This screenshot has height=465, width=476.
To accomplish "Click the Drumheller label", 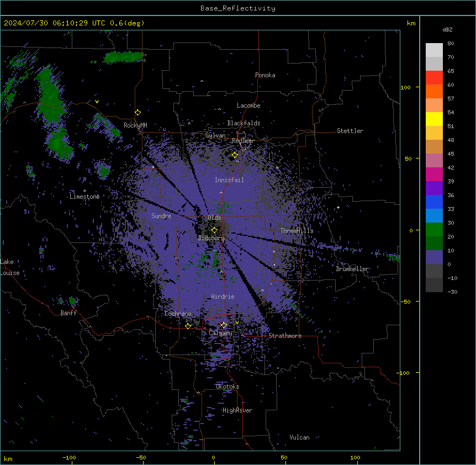I will 352,269.
